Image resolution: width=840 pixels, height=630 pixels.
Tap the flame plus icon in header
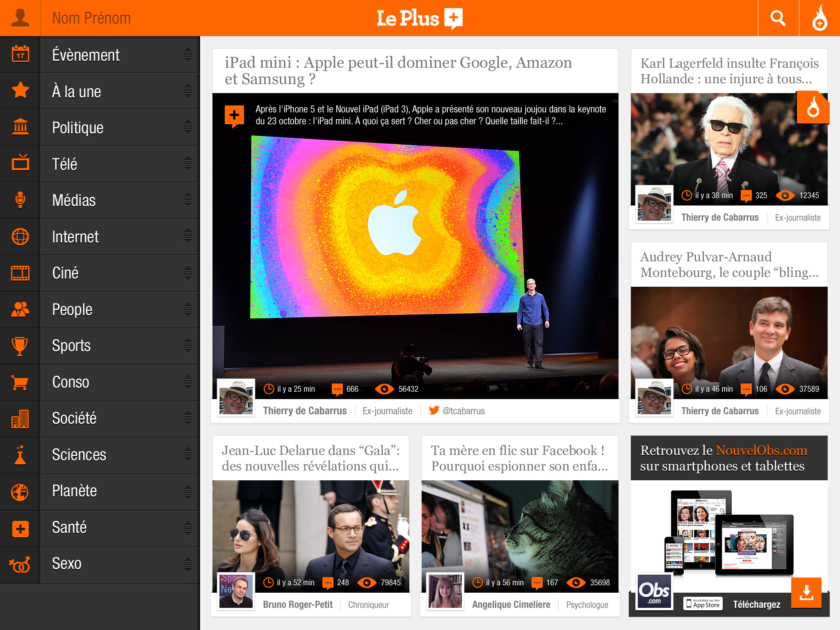[x=819, y=18]
